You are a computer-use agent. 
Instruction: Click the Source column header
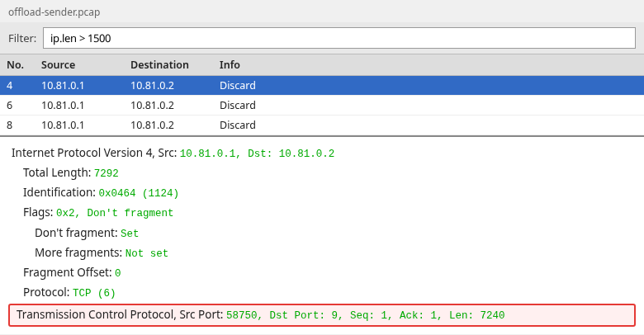pyautogui.click(x=58, y=65)
